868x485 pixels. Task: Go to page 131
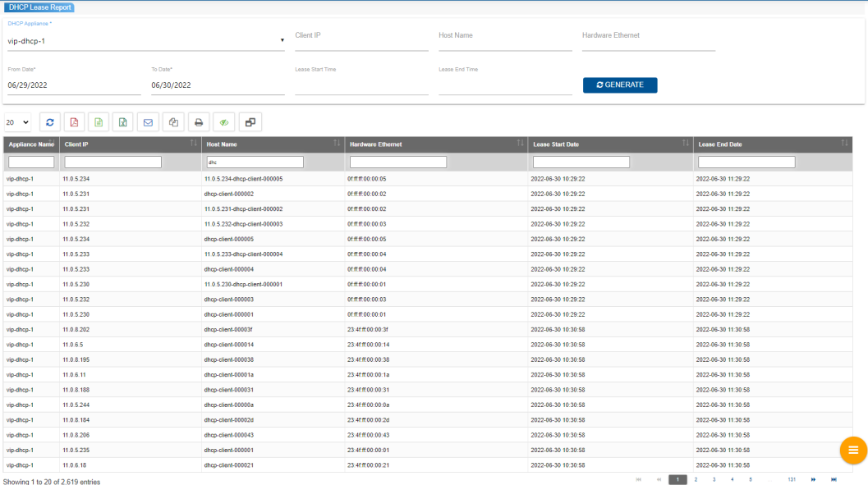[x=792, y=479]
